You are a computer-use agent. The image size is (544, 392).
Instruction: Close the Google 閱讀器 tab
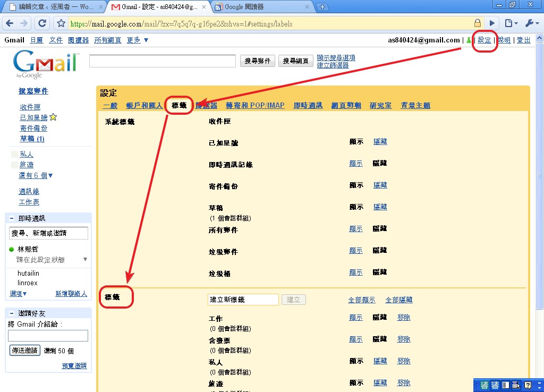tap(307, 7)
